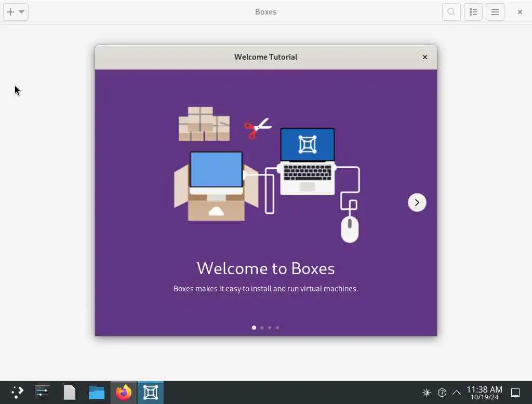
Task: Activate the Boxes taskbar entry
Action: (x=151, y=393)
